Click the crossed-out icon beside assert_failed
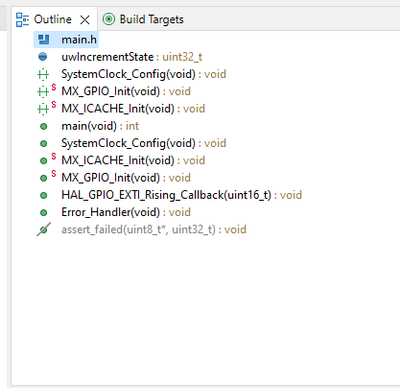The width and height of the screenshot is (400, 388). [44, 229]
